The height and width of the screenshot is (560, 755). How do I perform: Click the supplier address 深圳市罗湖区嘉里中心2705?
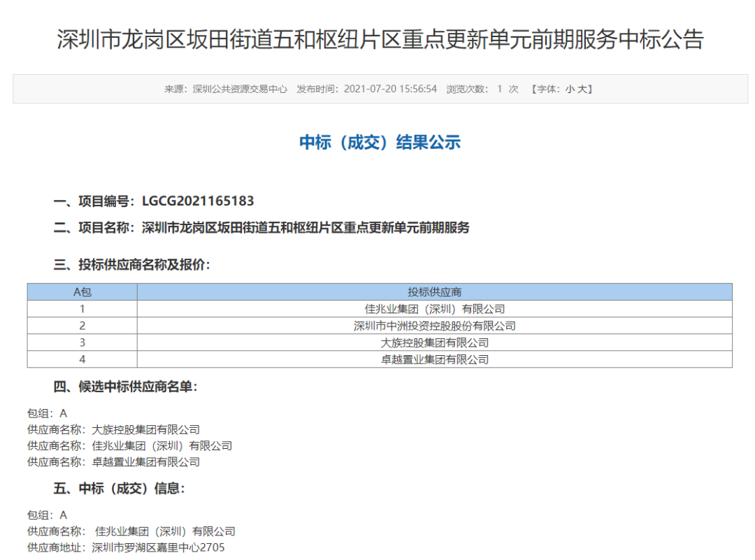tap(159, 548)
